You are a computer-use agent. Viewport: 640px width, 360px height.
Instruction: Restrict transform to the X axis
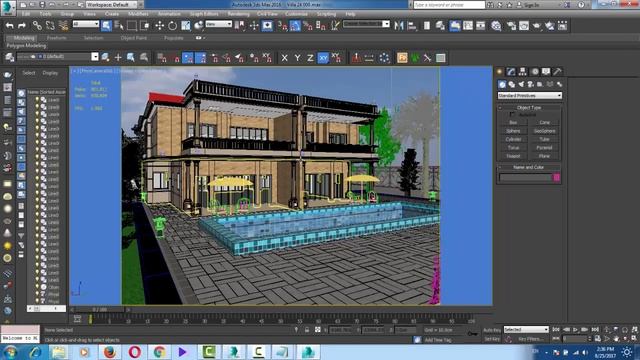[x=284, y=58]
